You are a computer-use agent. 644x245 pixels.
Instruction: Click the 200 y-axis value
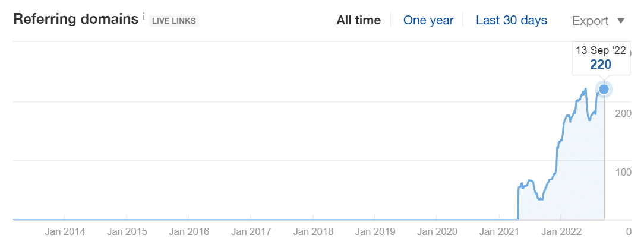tap(623, 113)
